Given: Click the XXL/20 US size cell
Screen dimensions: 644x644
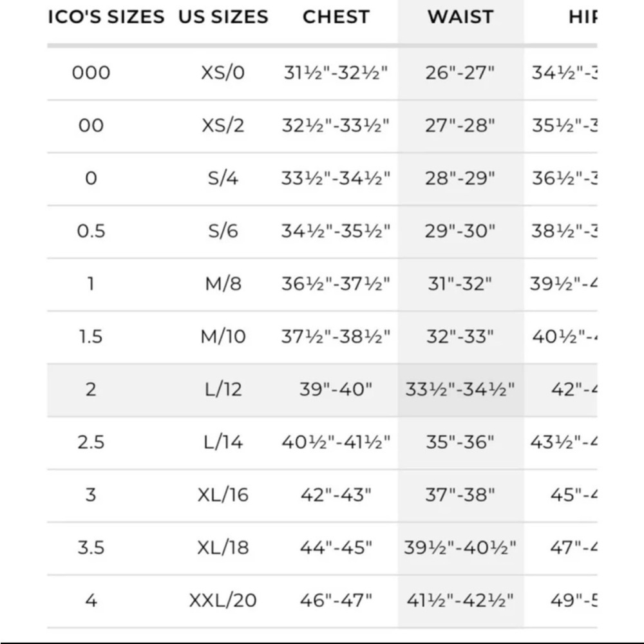Looking at the screenshot, I should click(x=223, y=600).
